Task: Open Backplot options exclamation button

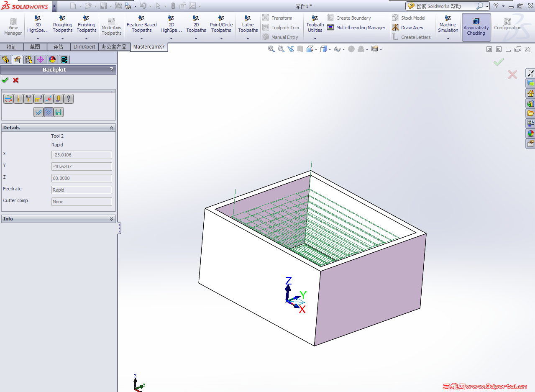Action: point(69,99)
